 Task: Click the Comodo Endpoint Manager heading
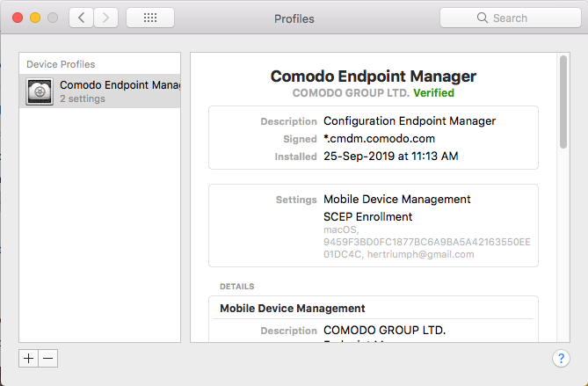pyautogui.click(x=374, y=76)
